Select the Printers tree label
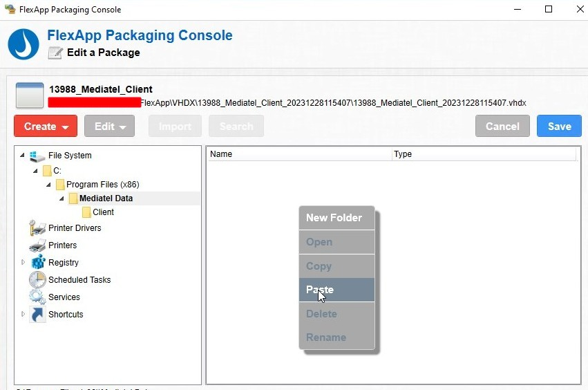Image resolution: width=588 pixels, height=390 pixels. pyautogui.click(x=63, y=245)
